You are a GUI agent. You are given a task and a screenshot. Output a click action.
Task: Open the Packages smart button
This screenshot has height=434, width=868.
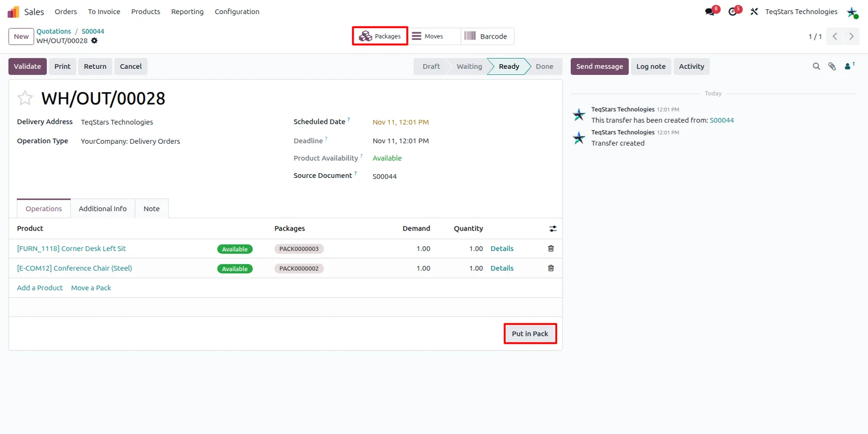coord(380,36)
